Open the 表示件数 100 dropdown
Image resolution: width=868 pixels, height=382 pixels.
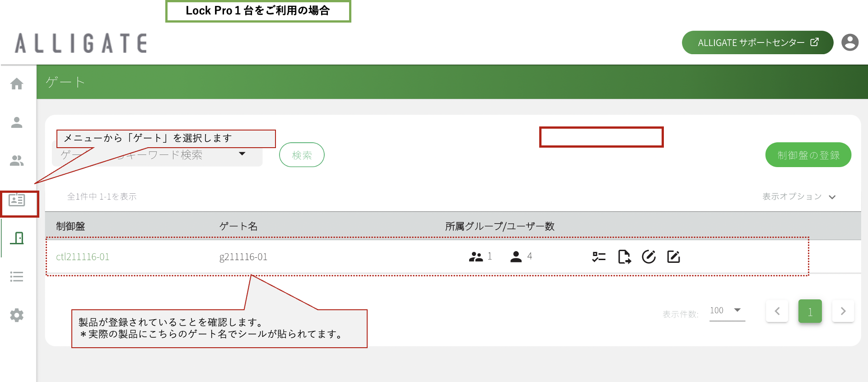click(727, 311)
